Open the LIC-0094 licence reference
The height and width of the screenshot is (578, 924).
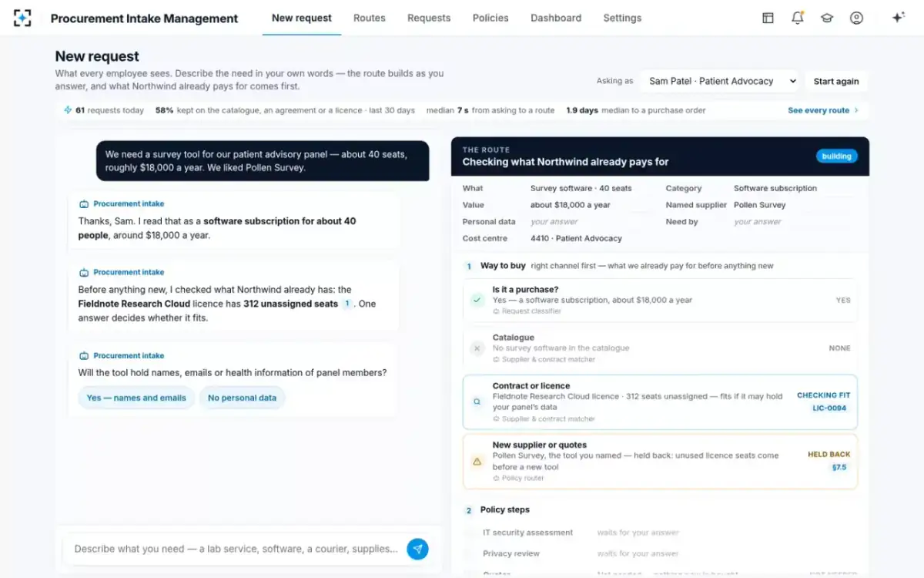click(829, 408)
